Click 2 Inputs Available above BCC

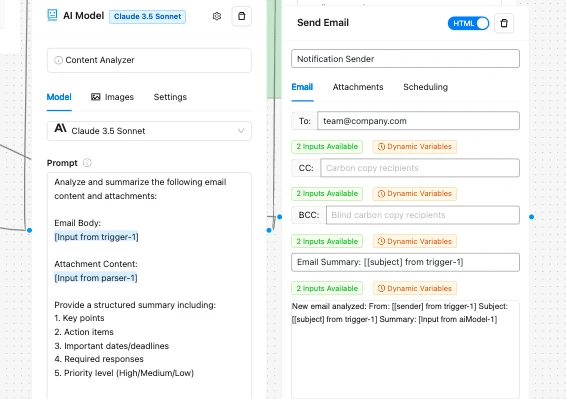[x=327, y=194]
